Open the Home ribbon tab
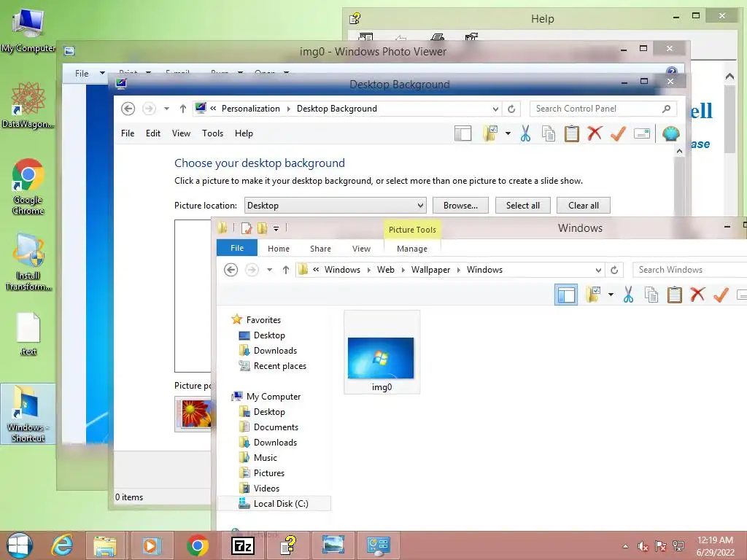This screenshot has width=747, height=560. click(278, 249)
